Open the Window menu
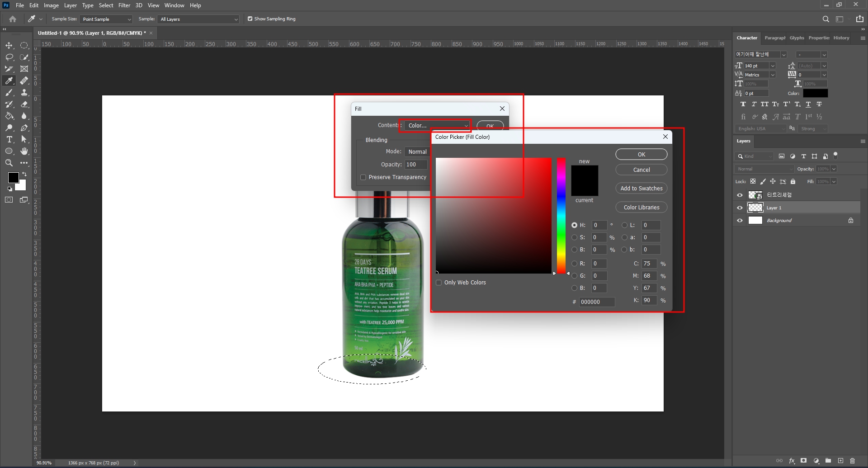The width and height of the screenshot is (868, 468). click(x=174, y=5)
